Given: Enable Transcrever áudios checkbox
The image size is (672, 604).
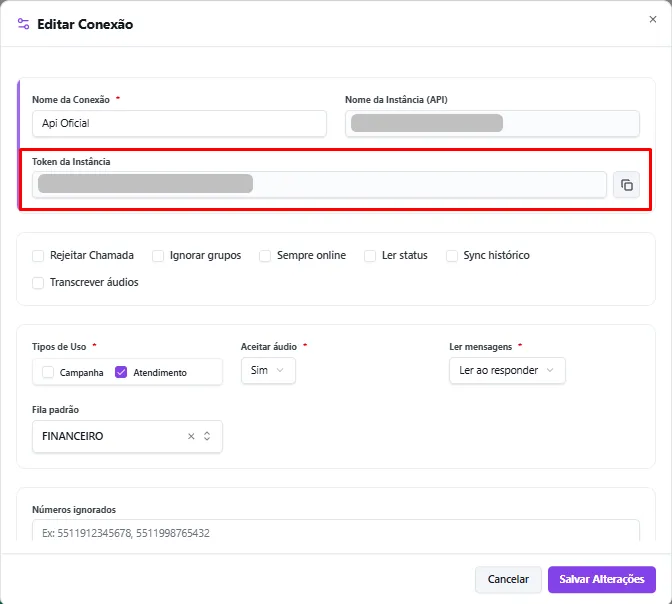Looking at the screenshot, I should [x=38, y=283].
